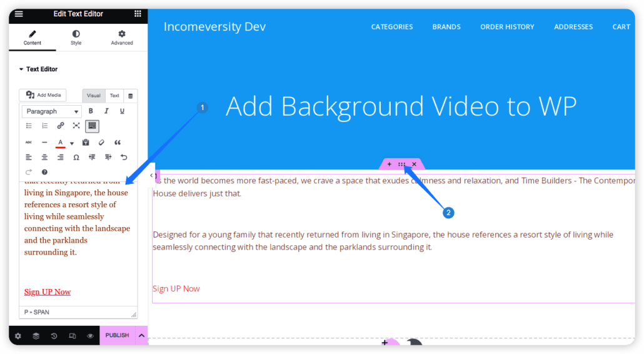Click inside the editor text area
644x354 pixels.
pos(78,244)
